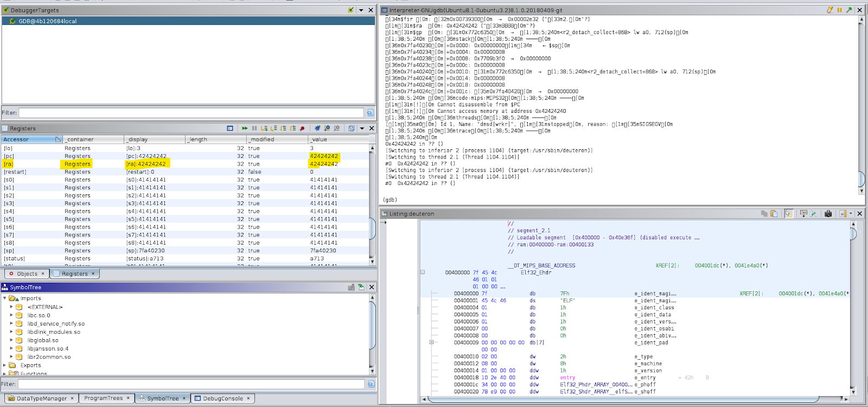The image size is (868, 407).
Task: Click the blue bug attach icon
Action: [317, 129]
